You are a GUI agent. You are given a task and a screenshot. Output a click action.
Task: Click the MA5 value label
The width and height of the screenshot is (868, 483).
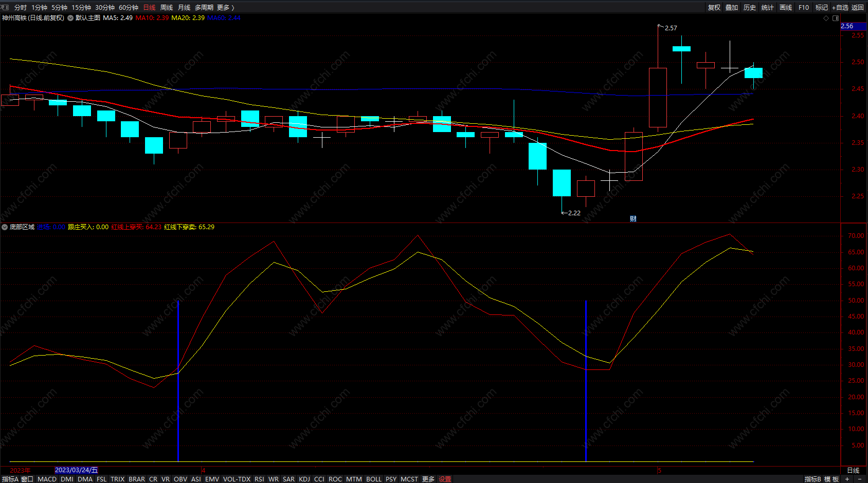118,18
